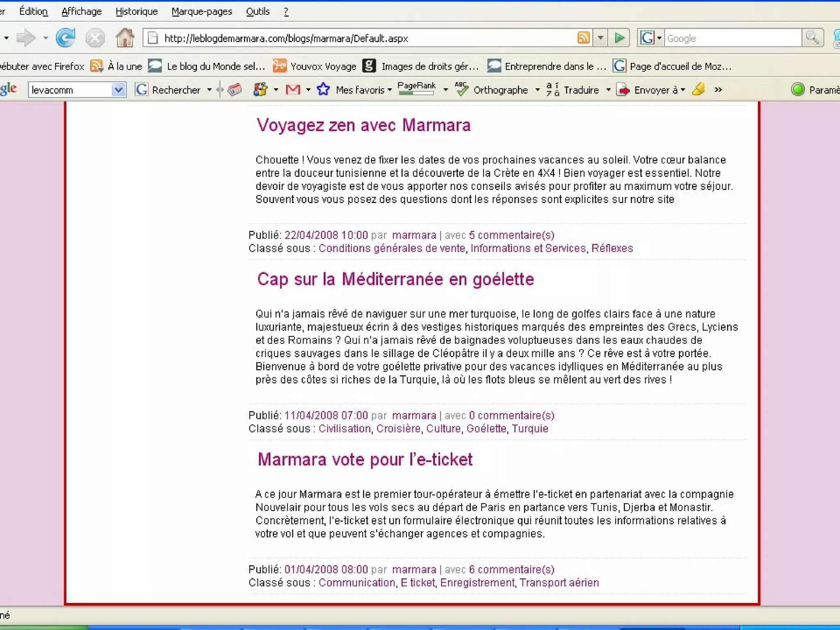This screenshot has width=840, height=630.
Task: Click the RSS feed icon in address bar
Action: 583,38
